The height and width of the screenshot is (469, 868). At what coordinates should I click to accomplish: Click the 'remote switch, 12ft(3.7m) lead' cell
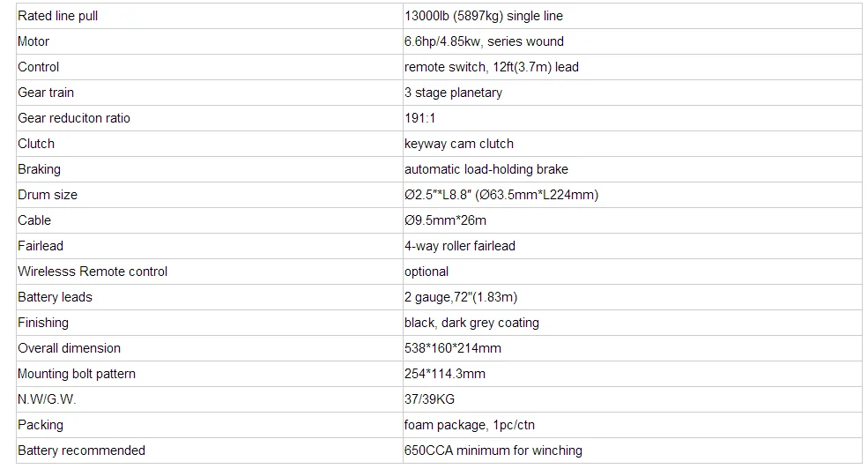click(x=632, y=67)
